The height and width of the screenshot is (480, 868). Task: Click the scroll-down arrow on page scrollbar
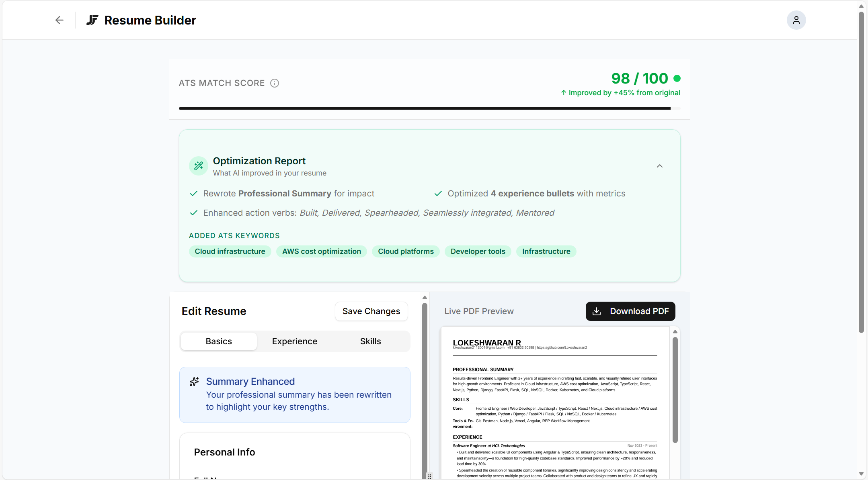click(x=862, y=474)
